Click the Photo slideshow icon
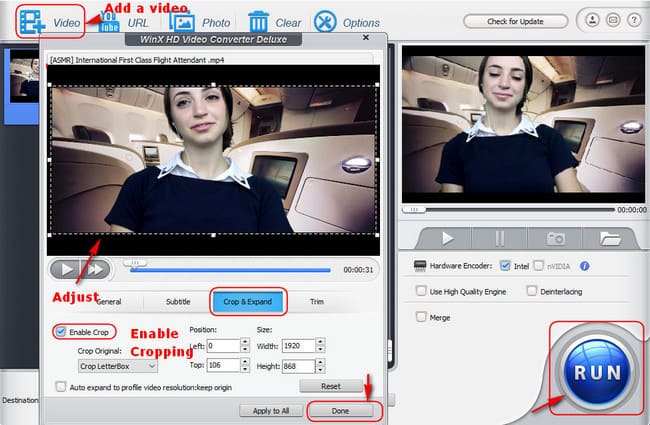Viewport: 650px width, 425px height. [182, 22]
